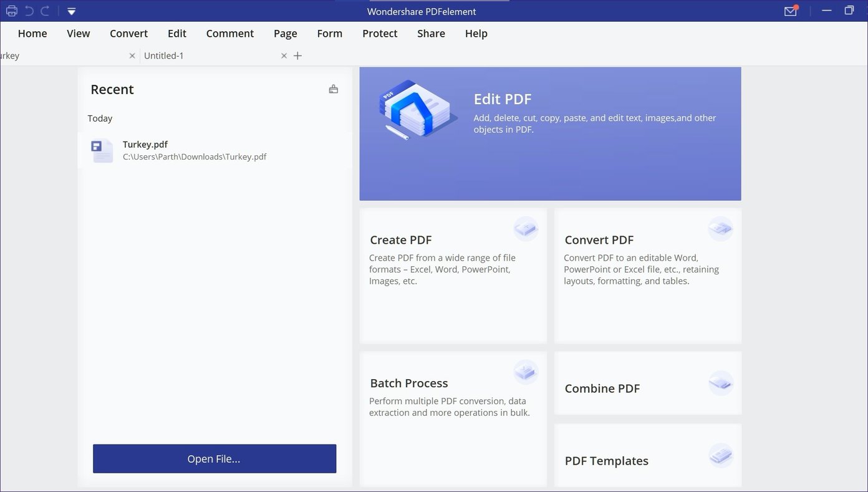Open the new tab plus button
868x492 pixels.
pyautogui.click(x=297, y=55)
